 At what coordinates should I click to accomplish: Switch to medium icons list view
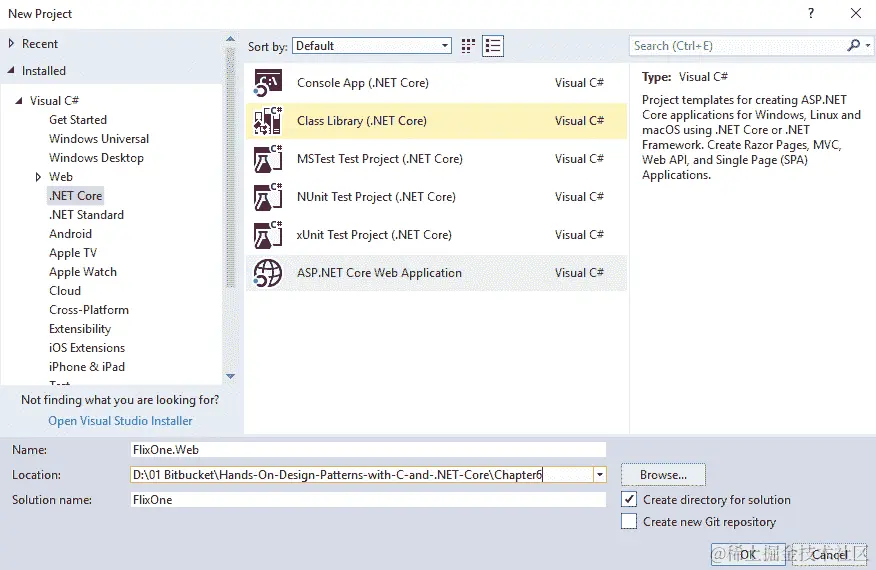(x=493, y=46)
